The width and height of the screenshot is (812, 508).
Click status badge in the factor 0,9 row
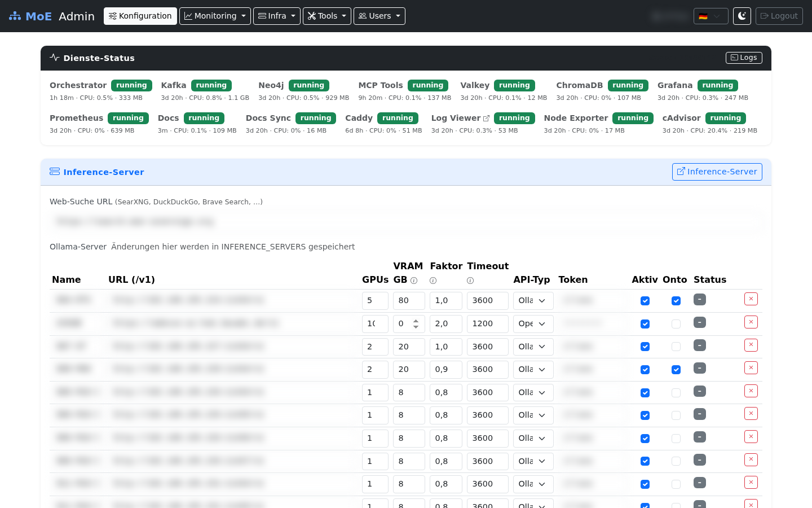(700, 368)
